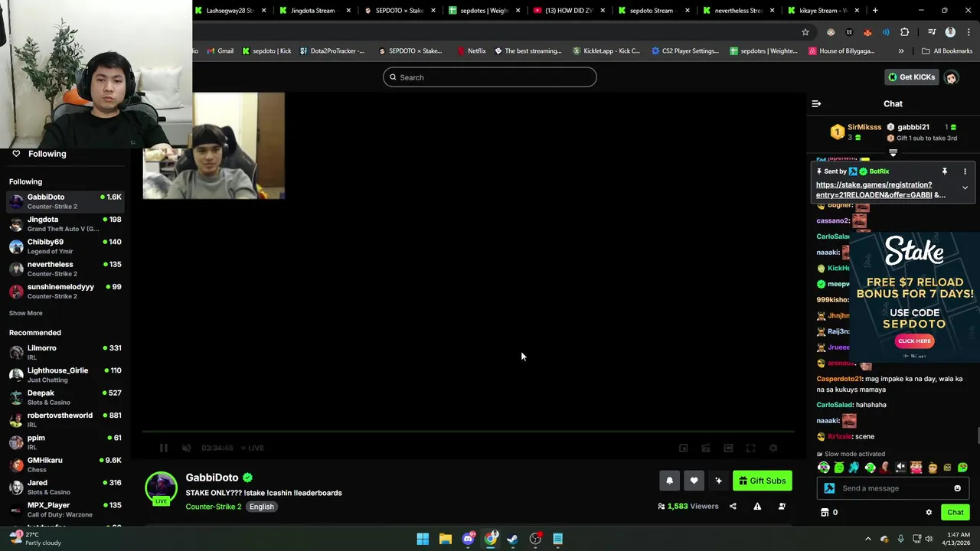Report the stream with warning icon

tap(757, 506)
